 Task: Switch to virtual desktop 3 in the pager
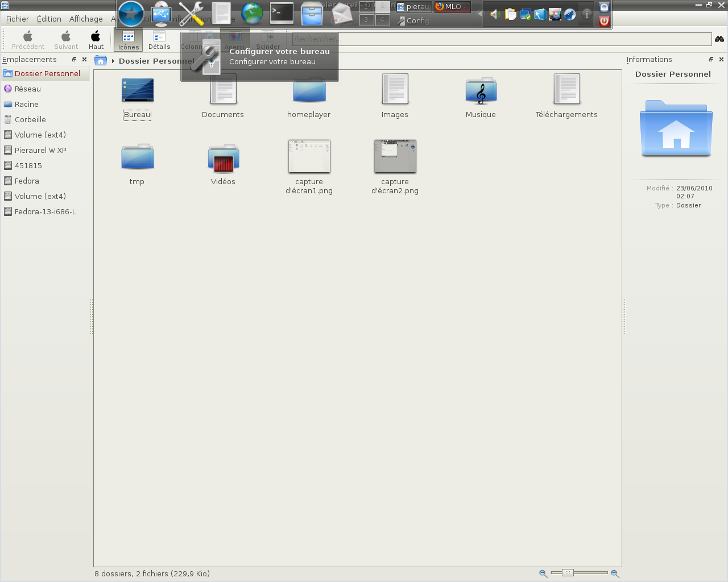point(366,20)
